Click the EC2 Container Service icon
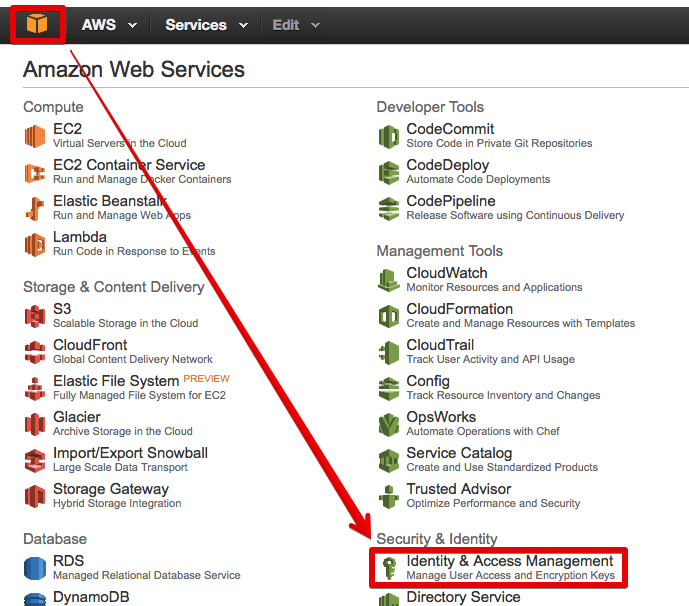The width and height of the screenshot is (689, 606). point(35,173)
